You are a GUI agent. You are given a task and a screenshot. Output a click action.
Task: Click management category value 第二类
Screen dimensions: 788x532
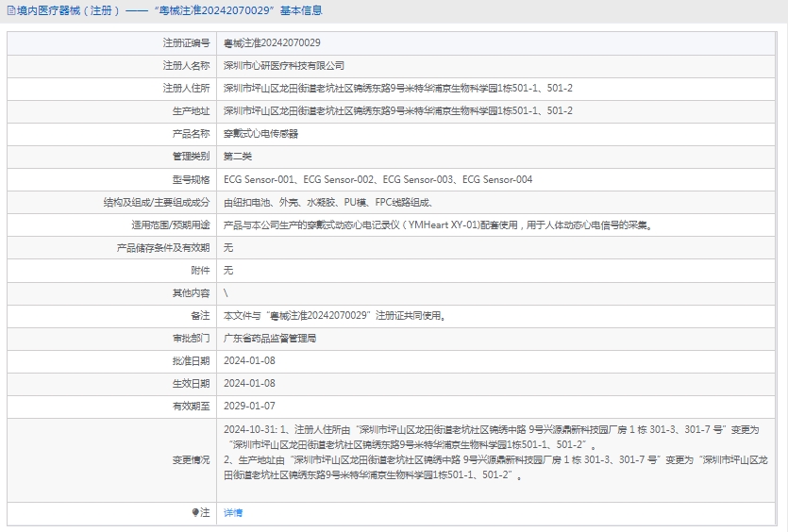click(238, 157)
